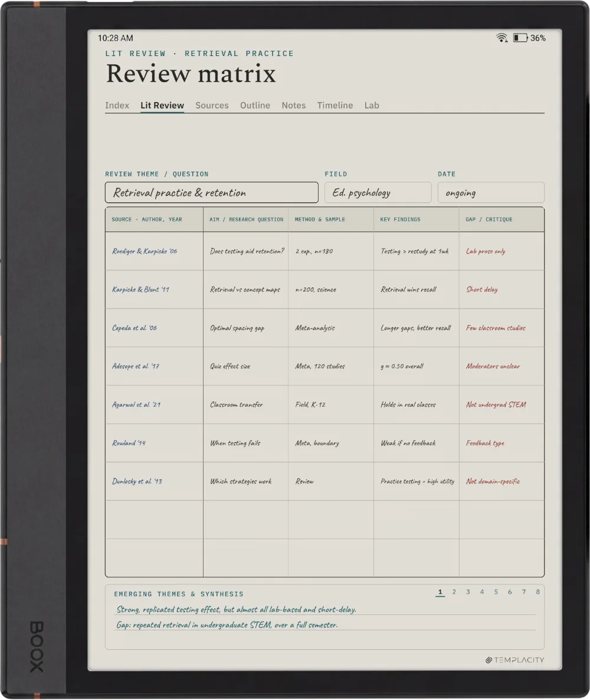Select the 'Roediger & Karpicke '06' source cell
Screen dimensions: 590x700
click(155, 251)
